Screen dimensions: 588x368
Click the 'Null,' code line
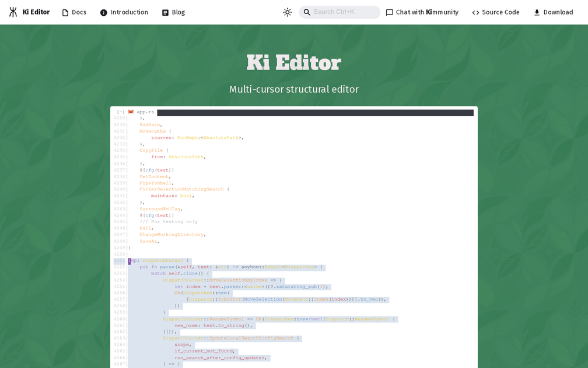point(146,228)
